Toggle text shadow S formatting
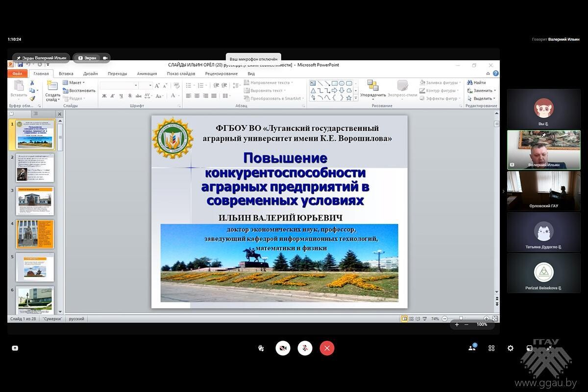588x392 pixels. click(129, 96)
